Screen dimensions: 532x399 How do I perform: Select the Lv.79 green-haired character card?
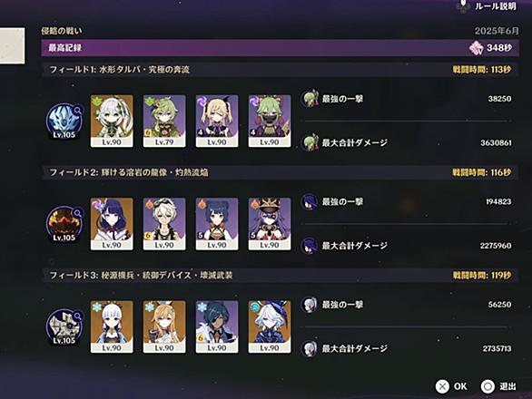point(164,121)
